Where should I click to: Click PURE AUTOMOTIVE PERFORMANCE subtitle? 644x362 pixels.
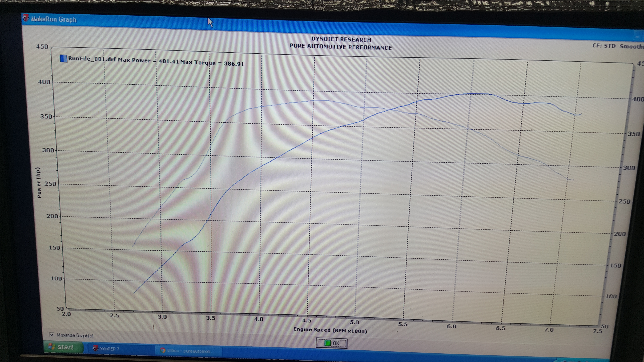point(341,47)
